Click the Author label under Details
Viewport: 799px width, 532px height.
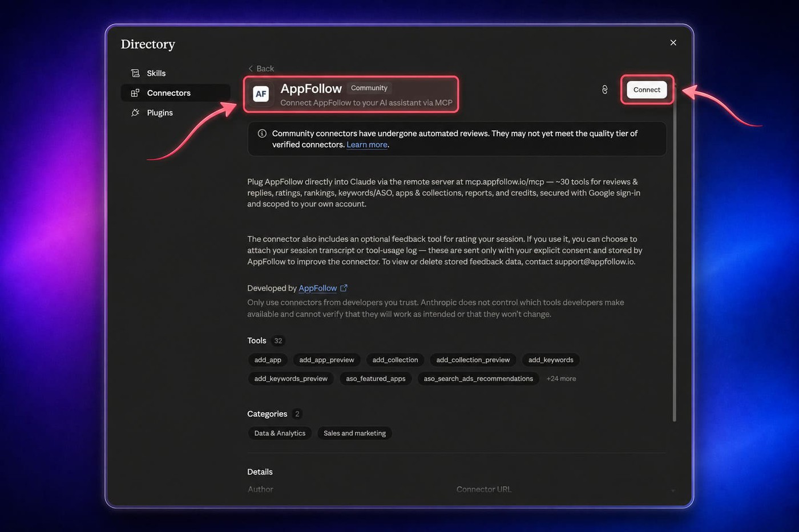point(260,489)
